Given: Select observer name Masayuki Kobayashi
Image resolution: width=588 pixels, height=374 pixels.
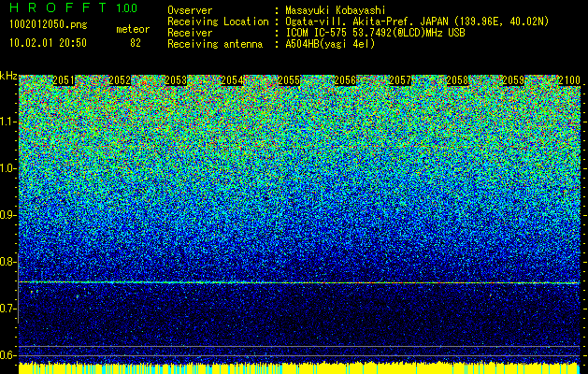Looking at the screenshot, I should (x=336, y=10).
